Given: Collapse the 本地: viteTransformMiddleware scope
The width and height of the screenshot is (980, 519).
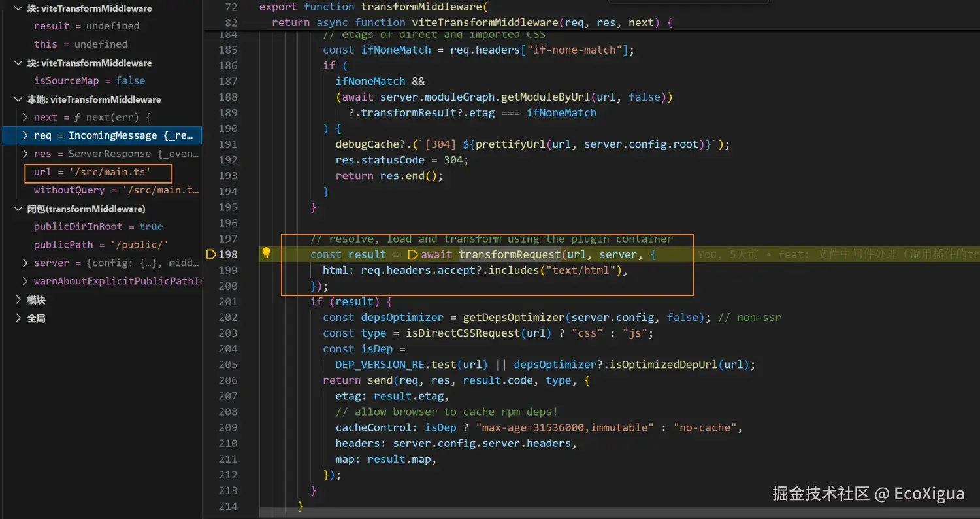Looking at the screenshot, I should click(19, 99).
